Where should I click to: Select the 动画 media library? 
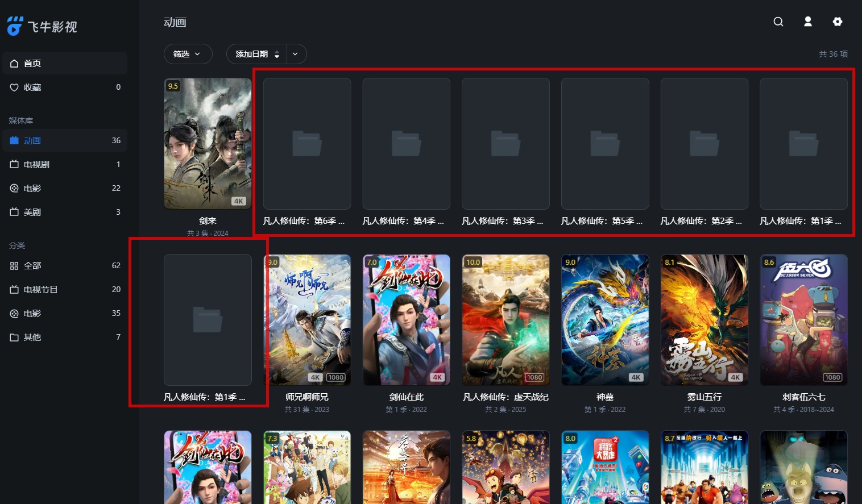[65, 140]
